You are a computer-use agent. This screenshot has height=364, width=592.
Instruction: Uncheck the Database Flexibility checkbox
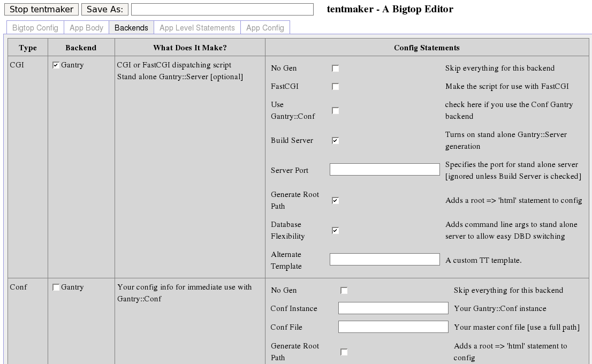click(x=335, y=230)
